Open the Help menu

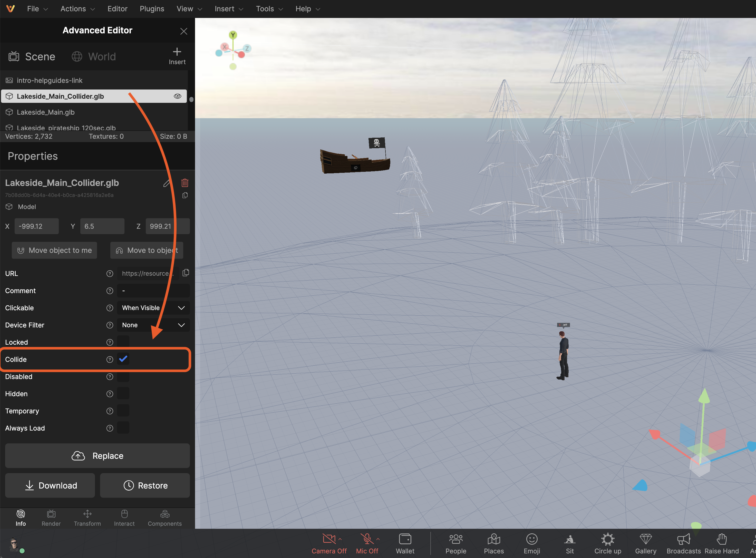307,9
